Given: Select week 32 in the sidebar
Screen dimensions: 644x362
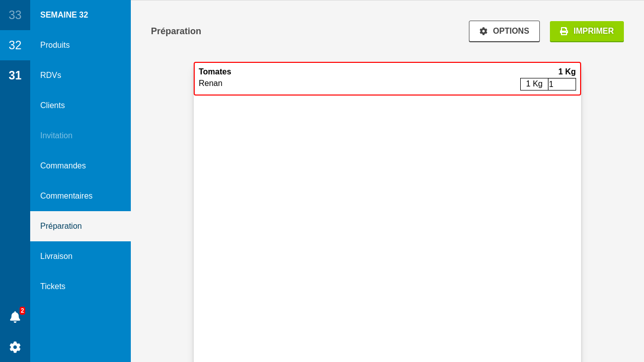Looking at the screenshot, I should click(15, 45).
